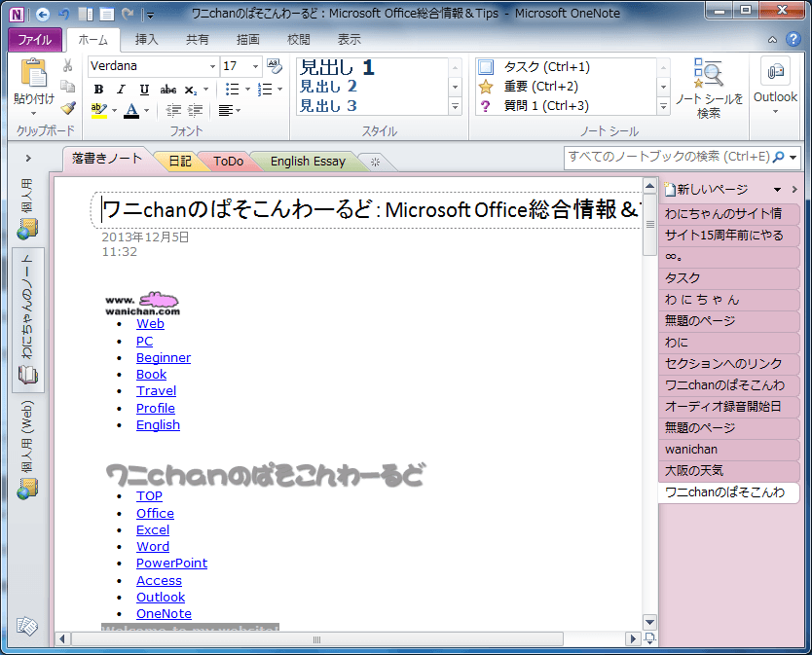Click 新しいページ button
The height and width of the screenshot is (655, 812).
tap(707, 190)
